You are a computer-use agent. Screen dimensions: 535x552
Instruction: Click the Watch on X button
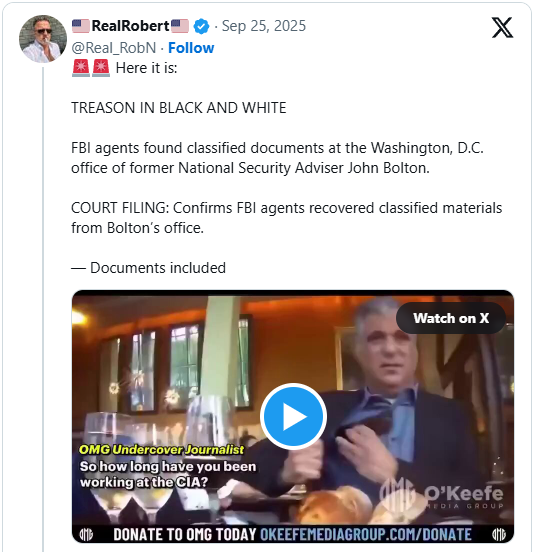click(x=451, y=318)
